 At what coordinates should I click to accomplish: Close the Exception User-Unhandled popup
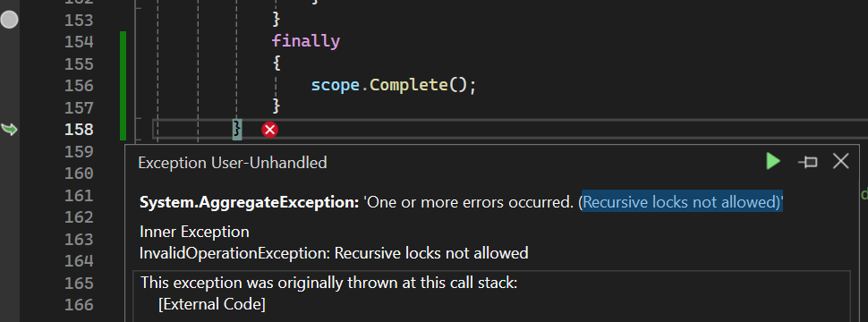tap(841, 162)
